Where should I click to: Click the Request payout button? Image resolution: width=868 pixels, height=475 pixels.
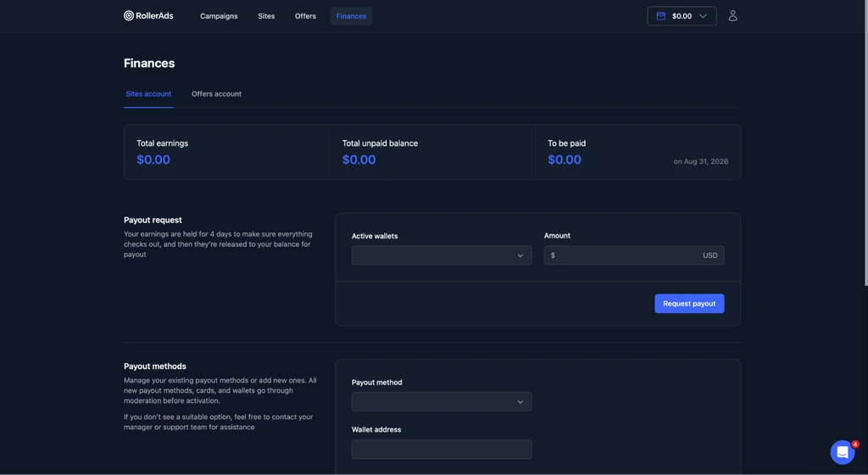pyautogui.click(x=689, y=304)
